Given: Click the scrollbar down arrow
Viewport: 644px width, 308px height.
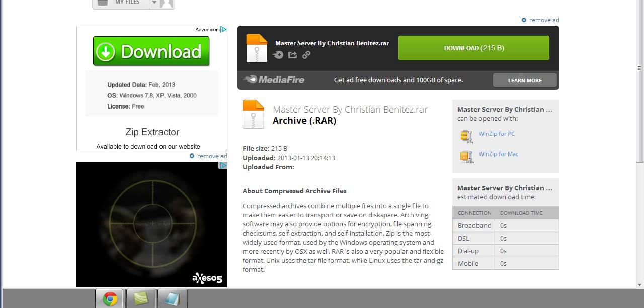Looking at the screenshot, I should pos(639,284).
